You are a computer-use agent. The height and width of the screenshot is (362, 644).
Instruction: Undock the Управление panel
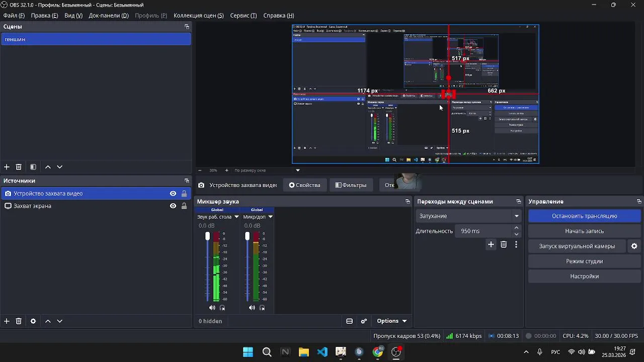coord(639,202)
